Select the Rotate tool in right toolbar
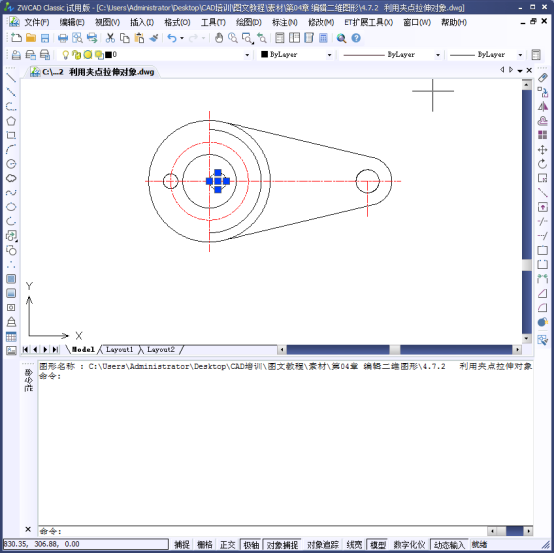The image size is (554, 553). 542,164
